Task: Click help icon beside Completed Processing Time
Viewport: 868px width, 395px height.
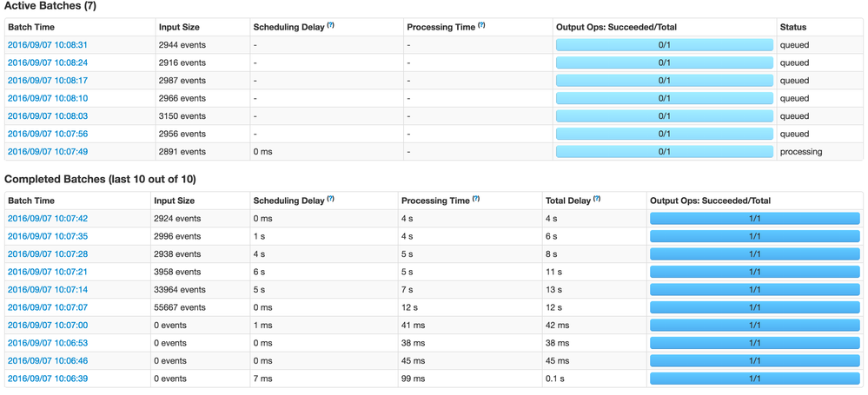Action: tap(476, 199)
